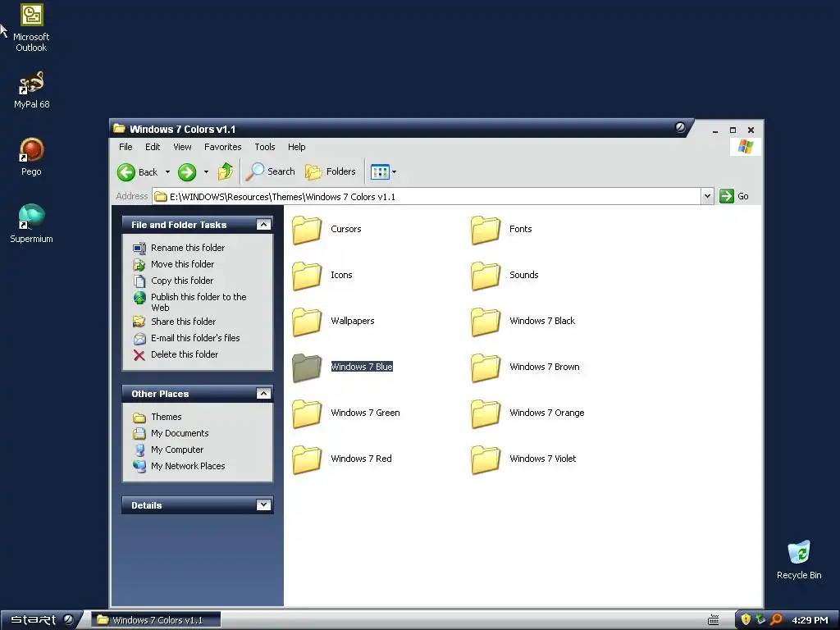840x630 pixels.
Task: Click Publish this folder to the Web
Action: 199,302
